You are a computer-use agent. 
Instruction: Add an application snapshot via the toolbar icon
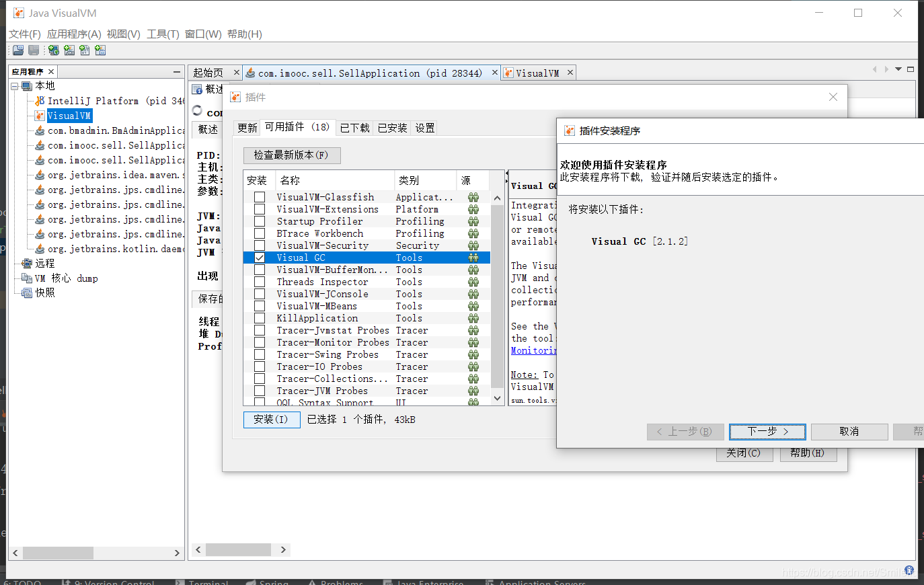101,50
